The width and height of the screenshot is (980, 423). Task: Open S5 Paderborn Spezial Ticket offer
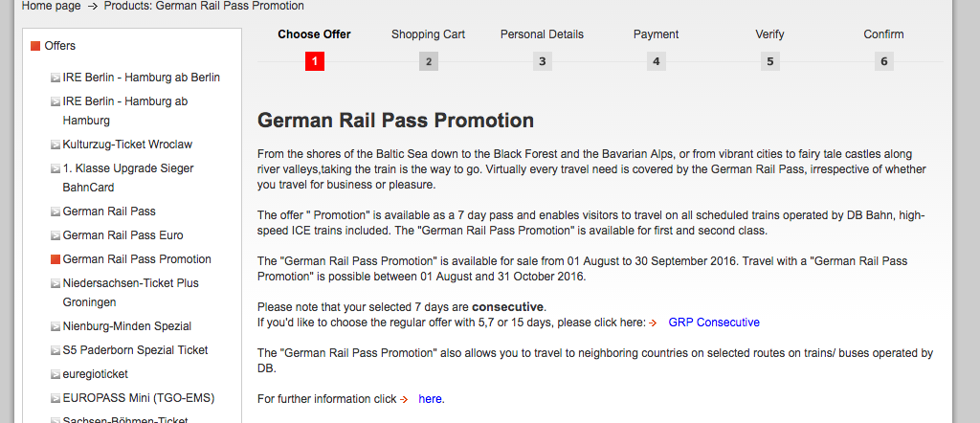136,350
